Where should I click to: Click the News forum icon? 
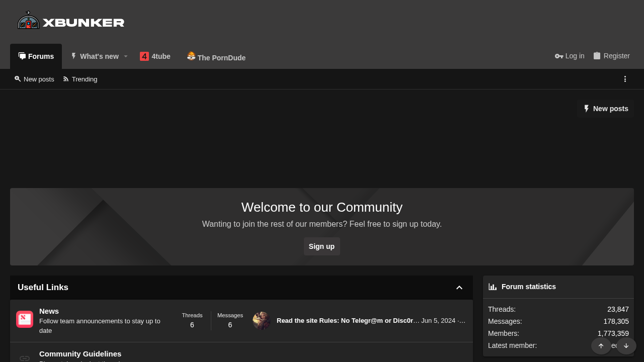click(x=25, y=319)
